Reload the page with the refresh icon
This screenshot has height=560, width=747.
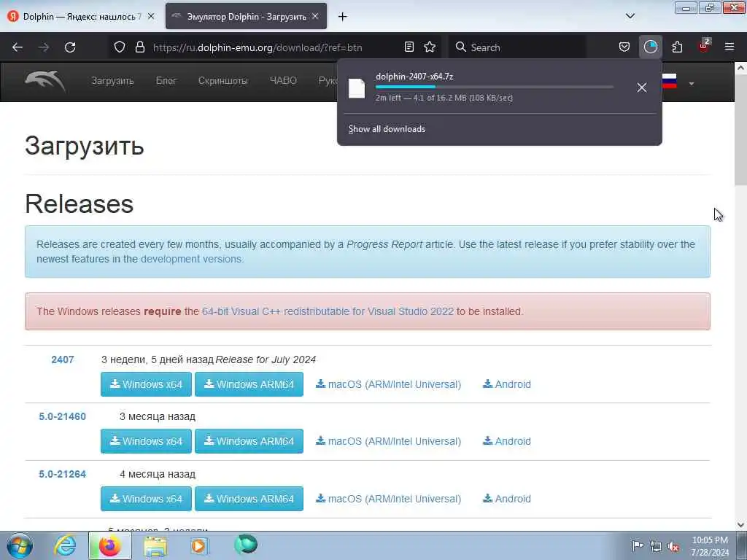coord(70,47)
